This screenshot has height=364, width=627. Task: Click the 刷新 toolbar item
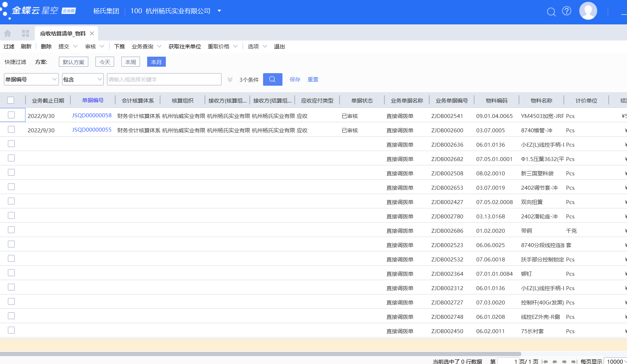pyautogui.click(x=26, y=46)
